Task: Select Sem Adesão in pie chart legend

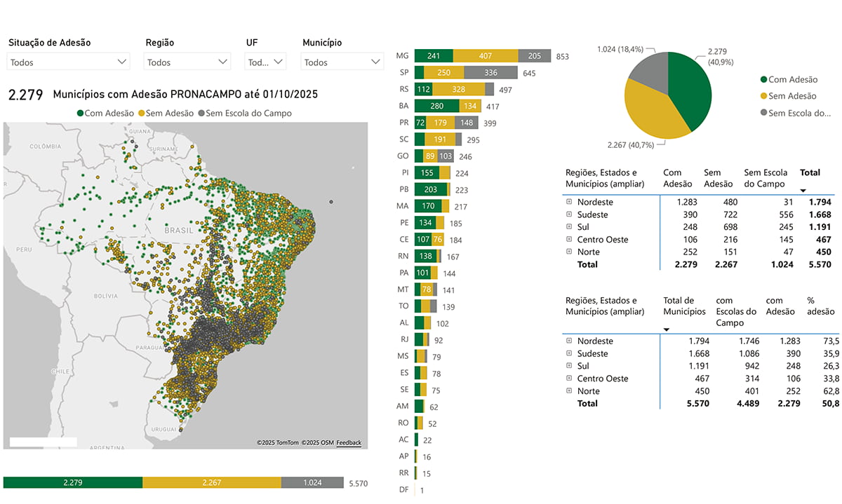Action: [792, 96]
